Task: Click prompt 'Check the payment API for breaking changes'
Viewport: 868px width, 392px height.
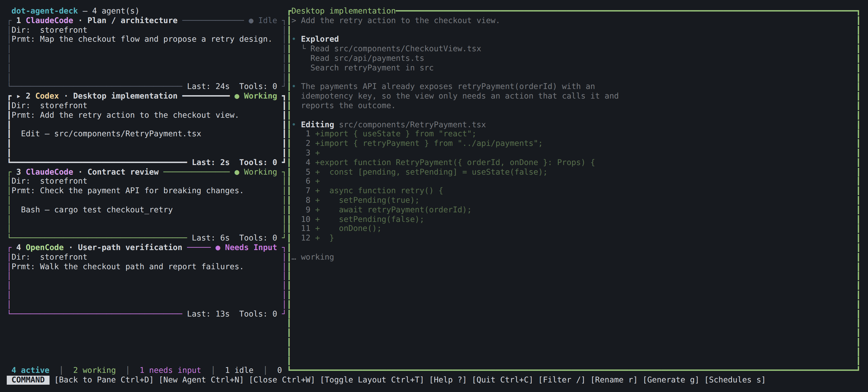Action: pos(142,191)
